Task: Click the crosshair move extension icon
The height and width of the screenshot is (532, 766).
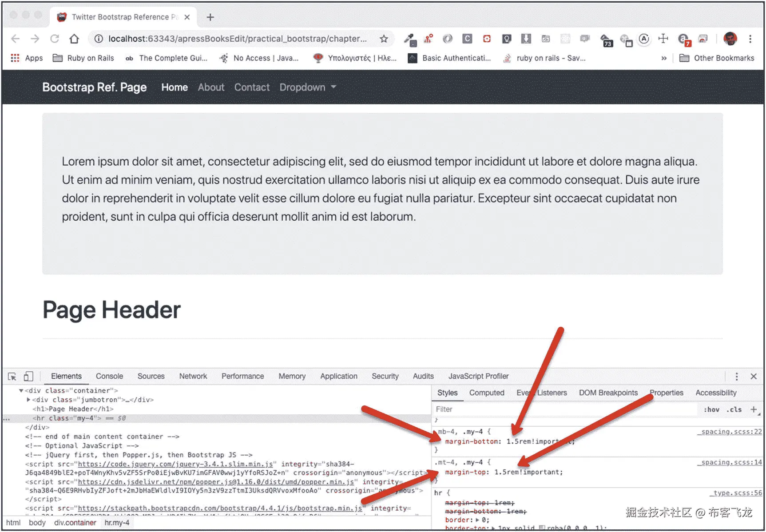Action: click(x=663, y=39)
